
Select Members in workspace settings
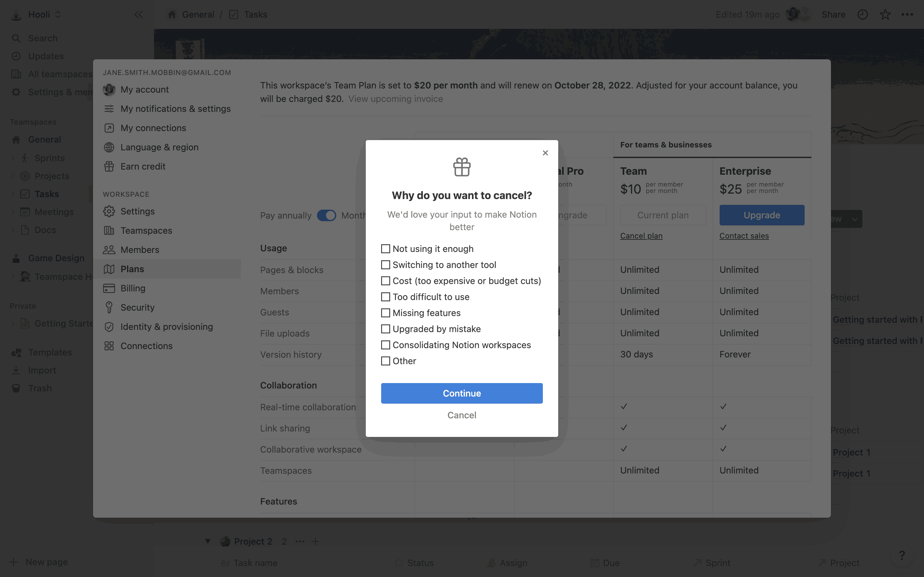coord(139,250)
